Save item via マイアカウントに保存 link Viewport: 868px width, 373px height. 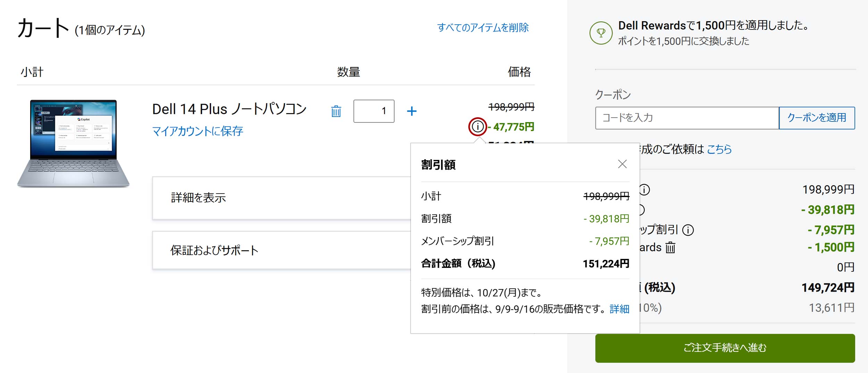pos(198,131)
